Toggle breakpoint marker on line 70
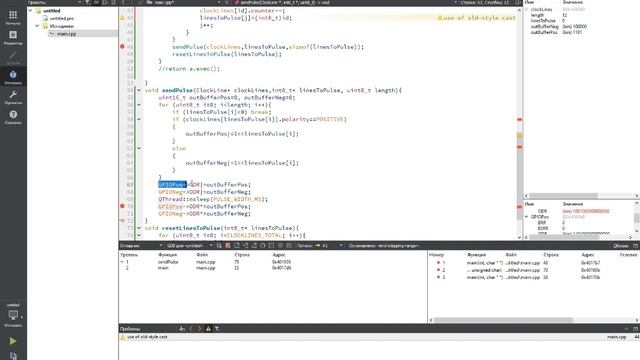The width and height of the screenshot is (640, 360). click(x=122, y=206)
